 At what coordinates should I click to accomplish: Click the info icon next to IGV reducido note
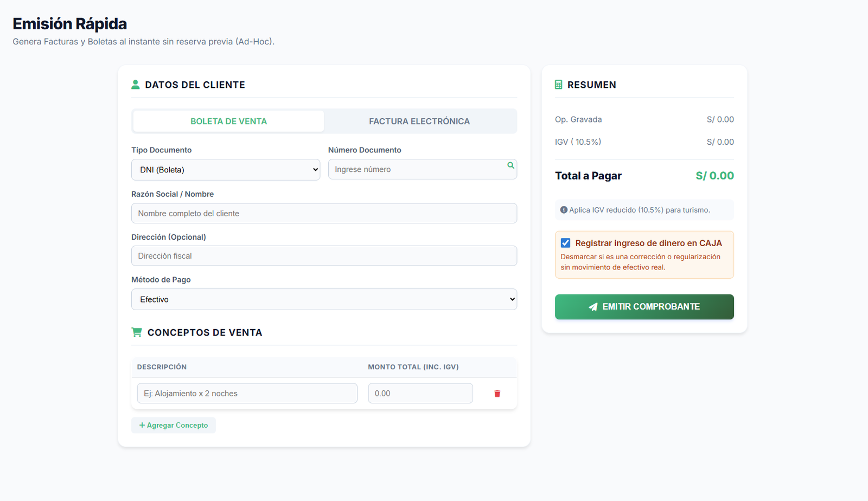[564, 210]
